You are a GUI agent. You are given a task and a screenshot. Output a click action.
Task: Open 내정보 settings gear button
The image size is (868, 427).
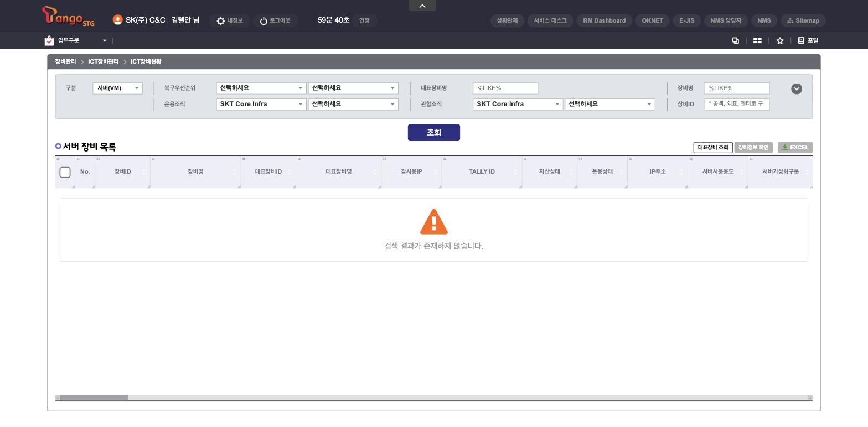(x=230, y=20)
